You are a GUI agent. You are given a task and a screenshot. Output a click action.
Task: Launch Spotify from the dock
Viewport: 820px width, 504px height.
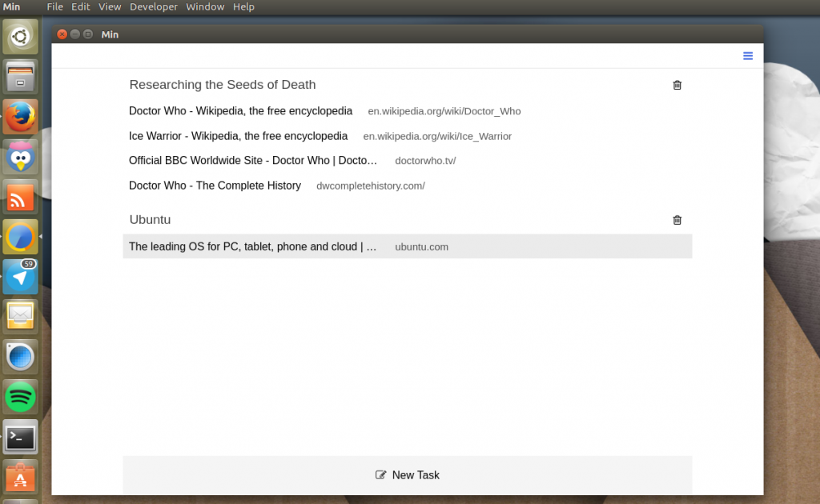click(x=20, y=397)
